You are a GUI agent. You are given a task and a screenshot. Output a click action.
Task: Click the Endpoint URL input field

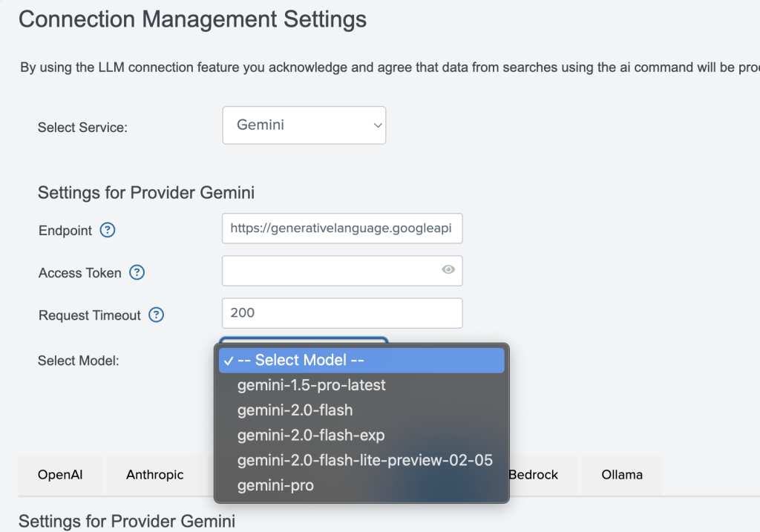tap(342, 229)
